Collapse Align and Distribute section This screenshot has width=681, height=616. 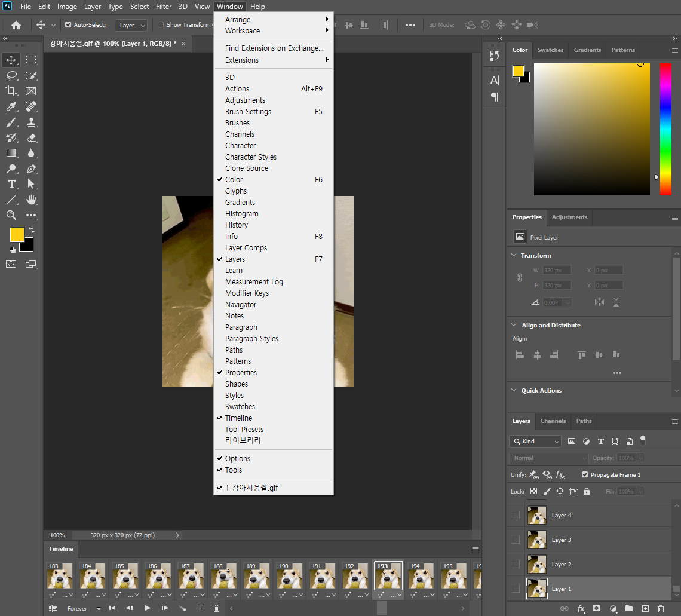pyautogui.click(x=514, y=325)
